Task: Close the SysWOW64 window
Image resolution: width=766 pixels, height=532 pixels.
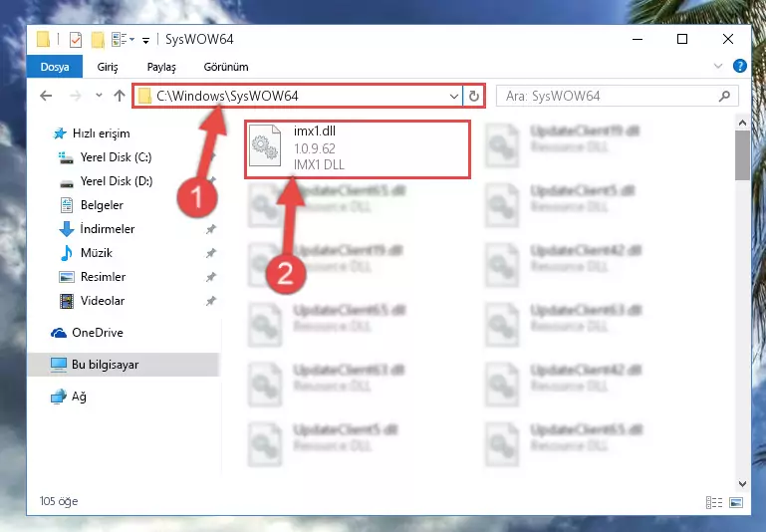Action: (x=728, y=39)
